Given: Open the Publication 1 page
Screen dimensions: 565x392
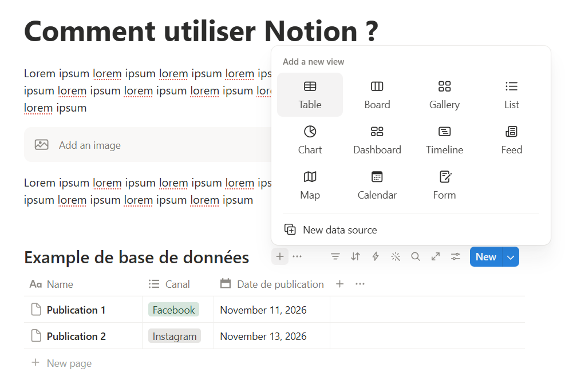Looking at the screenshot, I should click(x=76, y=310).
